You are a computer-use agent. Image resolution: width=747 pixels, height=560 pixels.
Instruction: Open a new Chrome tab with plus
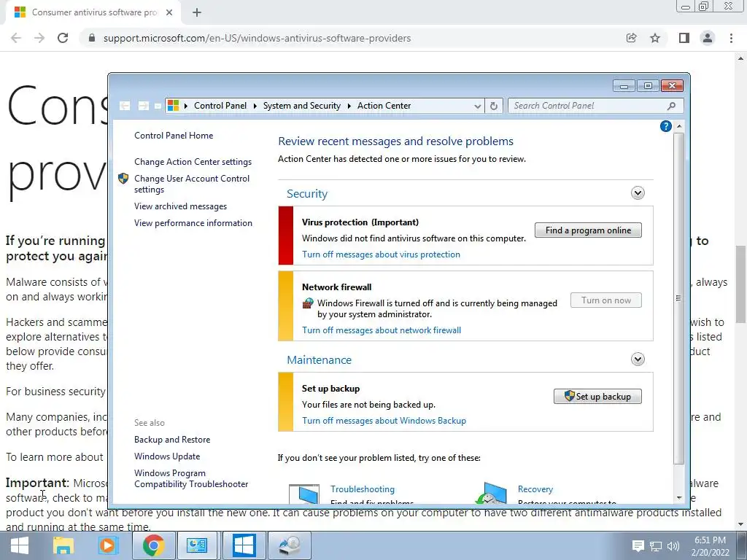pyautogui.click(x=197, y=12)
